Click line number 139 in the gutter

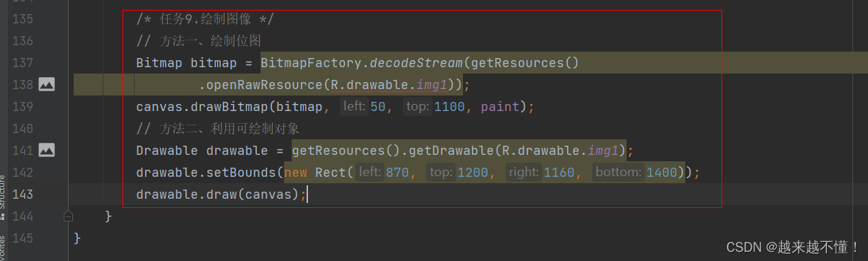[x=23, y=107]
